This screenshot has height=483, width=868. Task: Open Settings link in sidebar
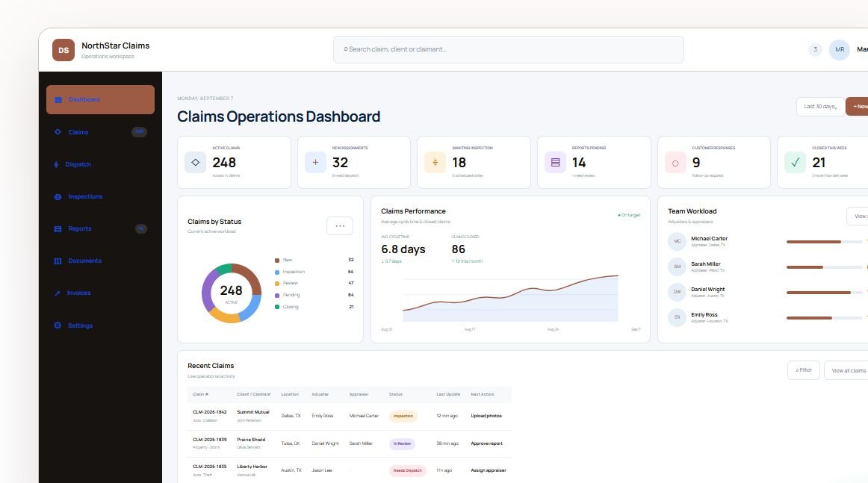(100, 325)
